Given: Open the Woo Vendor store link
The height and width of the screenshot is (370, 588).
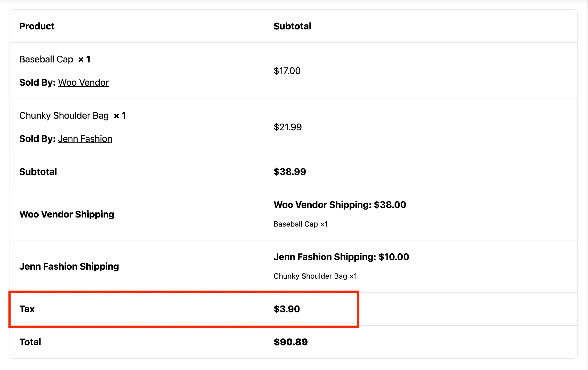Looking at the screenshot, I should click(83, 83).
